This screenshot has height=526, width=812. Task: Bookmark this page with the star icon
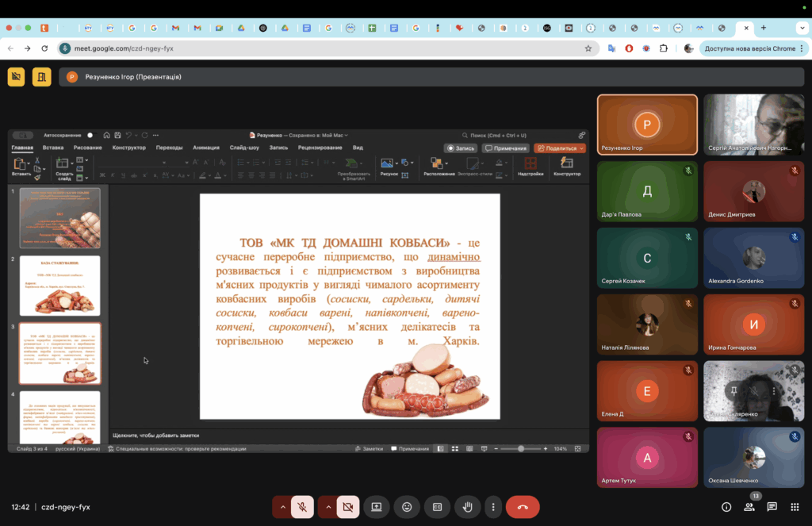coord(588,48)
